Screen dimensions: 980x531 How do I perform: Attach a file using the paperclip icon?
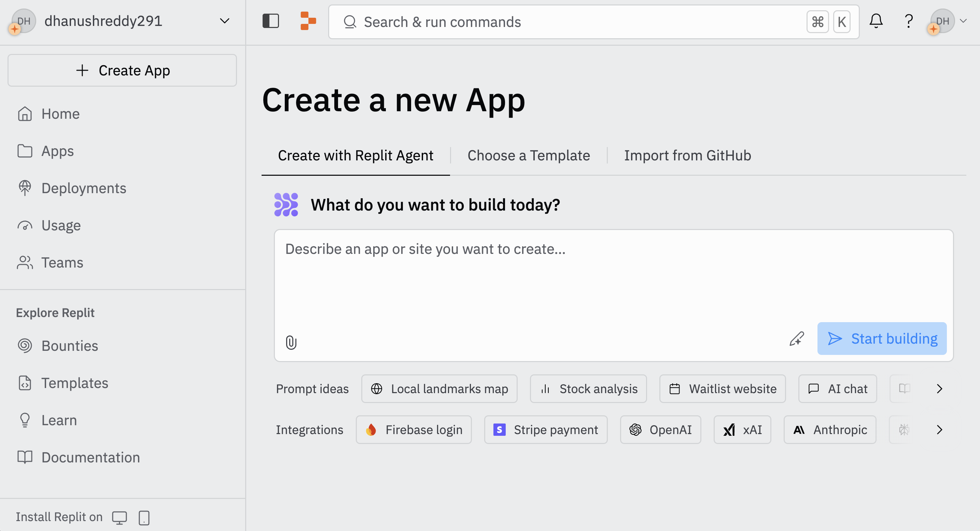[291, 342]
